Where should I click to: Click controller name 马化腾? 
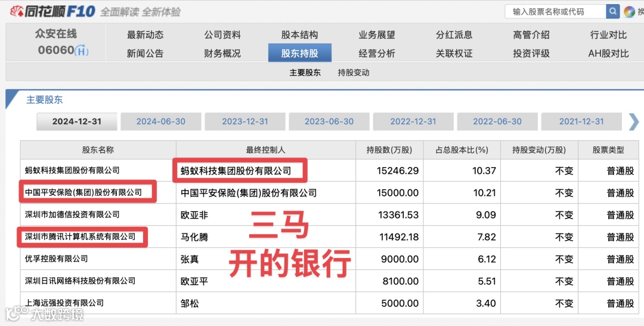(x=194, y=237)
